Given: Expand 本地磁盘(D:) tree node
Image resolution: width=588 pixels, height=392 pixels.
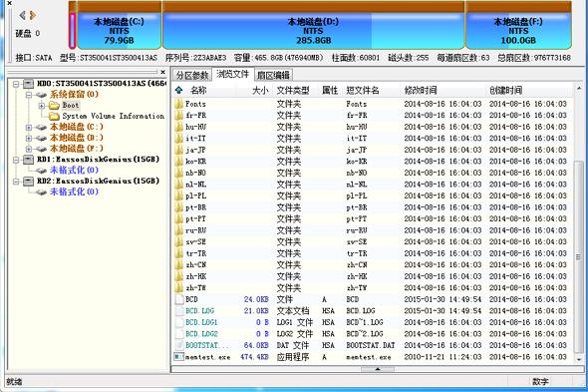Looking at the screenshot, I should 29,139.
